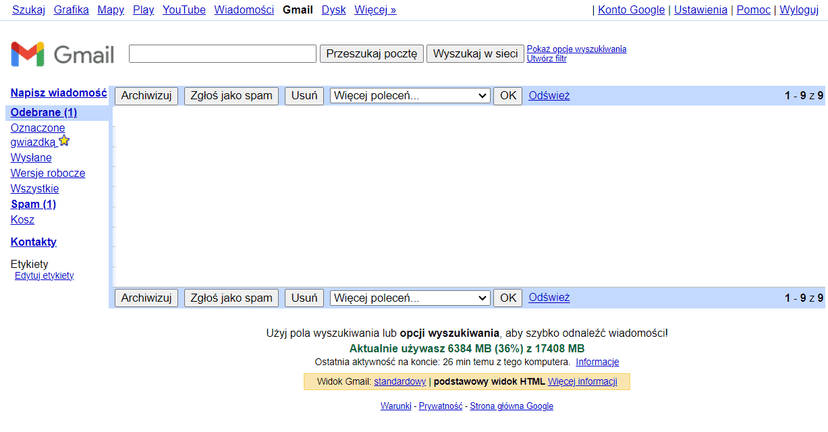This screenshot has height=432, width=828.
Task: Click the bottom Archiwizuj button
Action: (146, 298)
